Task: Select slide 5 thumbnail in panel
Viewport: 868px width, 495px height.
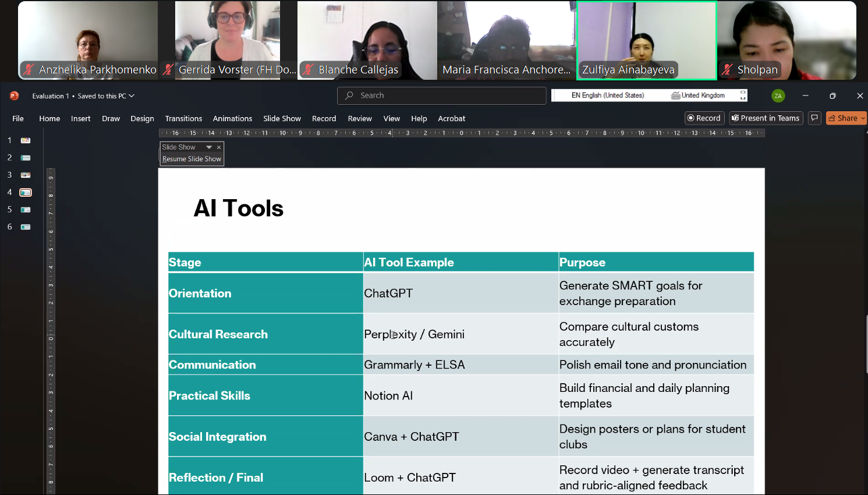Action: click(26, 210)
